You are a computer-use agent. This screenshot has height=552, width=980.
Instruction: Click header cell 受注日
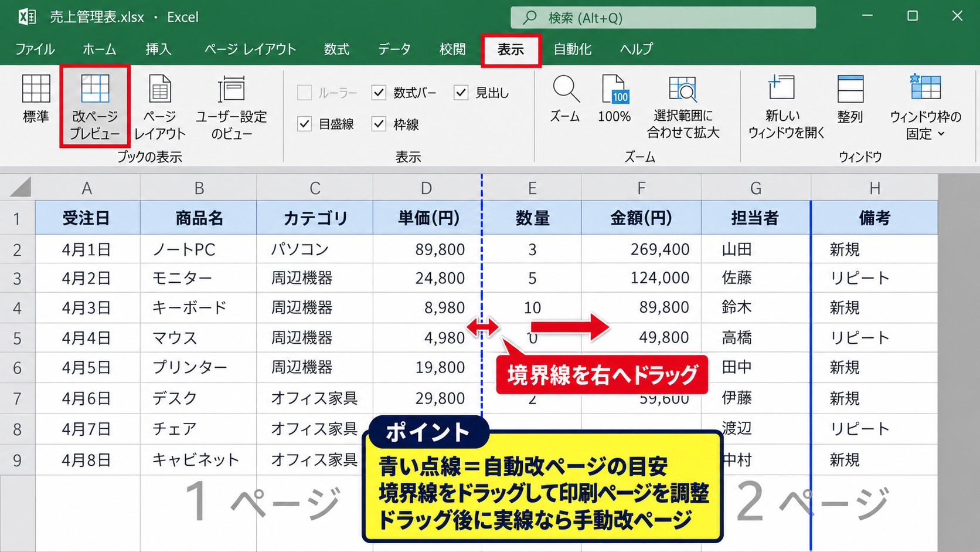point(87,218)
